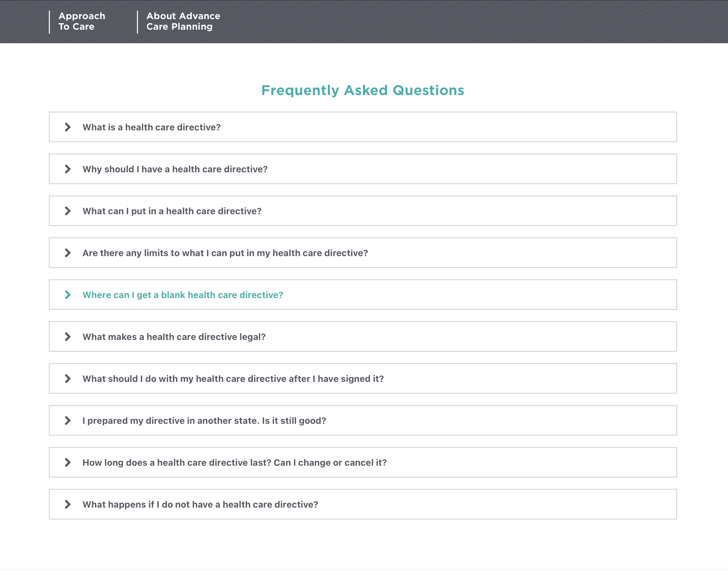Click chevron beside 'How long does a health care directive last'
Image resolution: width=728 pixels, height=571 pixels.
click(x=68, y=463)
